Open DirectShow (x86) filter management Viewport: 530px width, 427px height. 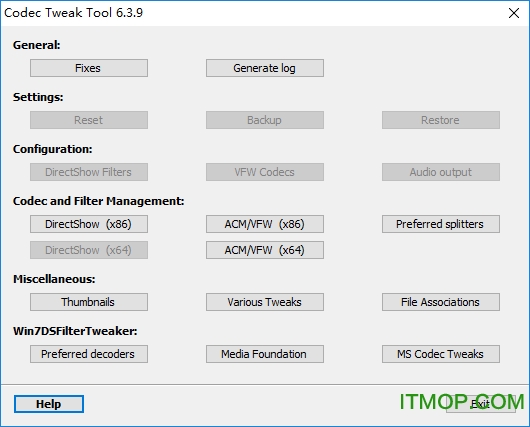89,224
